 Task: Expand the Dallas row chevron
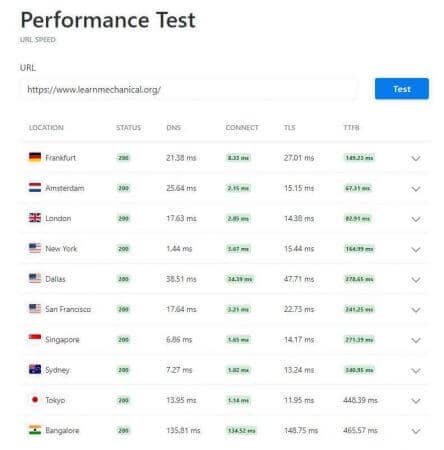[416, 280]
